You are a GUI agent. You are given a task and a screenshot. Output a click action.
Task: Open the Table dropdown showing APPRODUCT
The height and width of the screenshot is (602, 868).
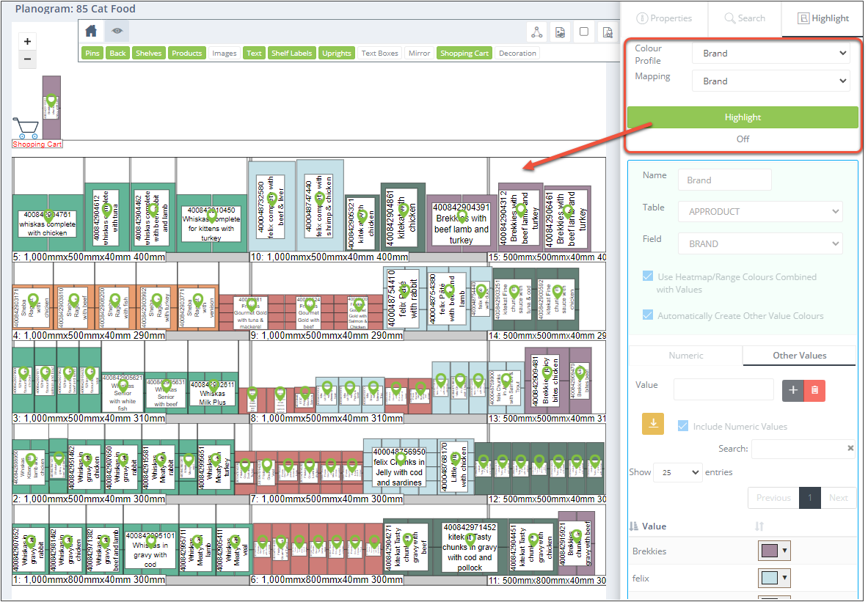tap(760, 211)
